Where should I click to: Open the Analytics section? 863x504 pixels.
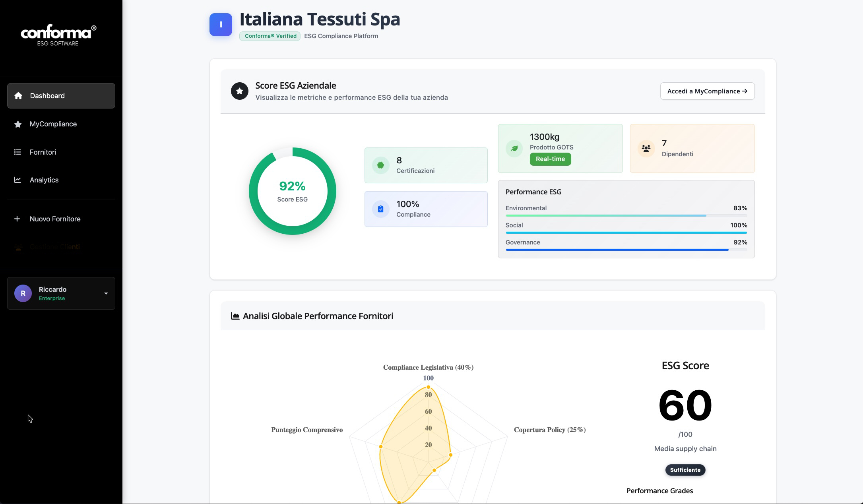pyautogui.click(x=61, y=180)
